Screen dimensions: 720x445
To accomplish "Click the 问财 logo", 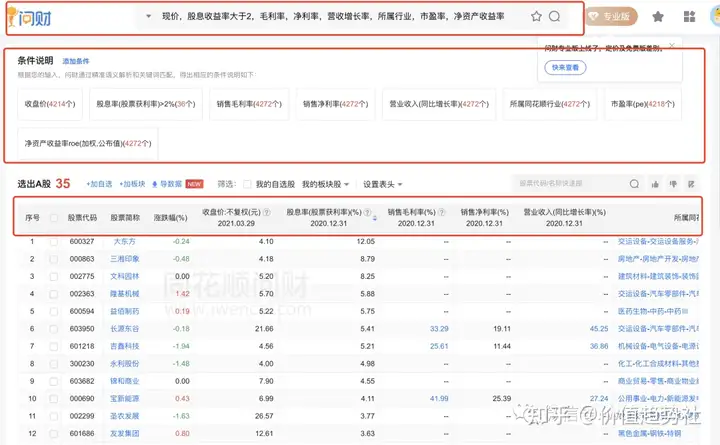I will 30,17.
